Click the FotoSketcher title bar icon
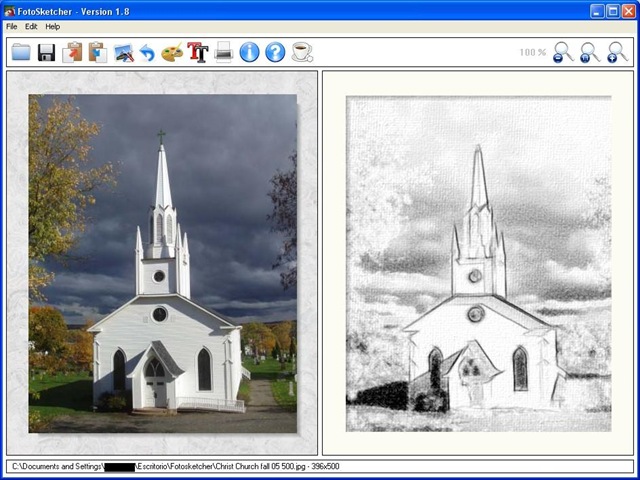 9,11
